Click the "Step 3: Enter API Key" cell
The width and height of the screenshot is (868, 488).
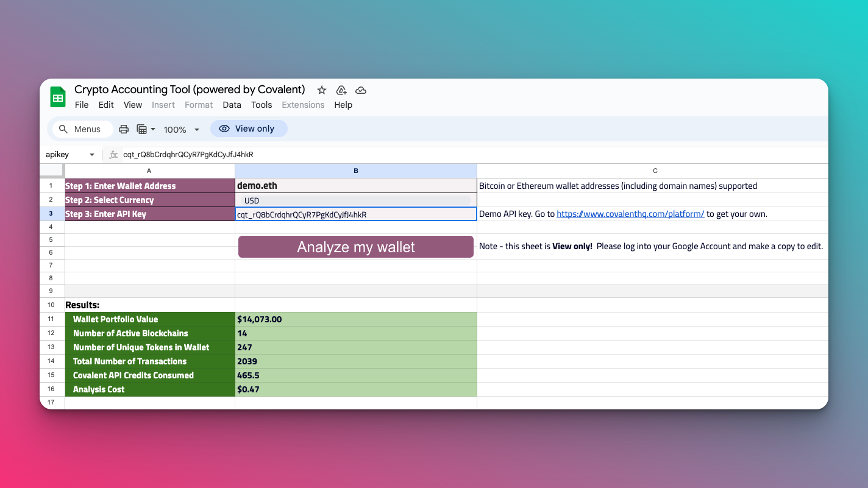coord(149,214)
